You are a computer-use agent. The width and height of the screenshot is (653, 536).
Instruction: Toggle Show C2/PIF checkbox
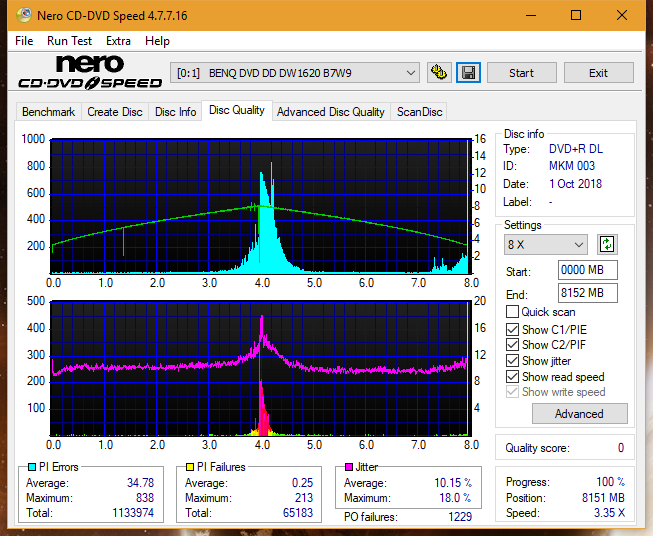(512, 344)
